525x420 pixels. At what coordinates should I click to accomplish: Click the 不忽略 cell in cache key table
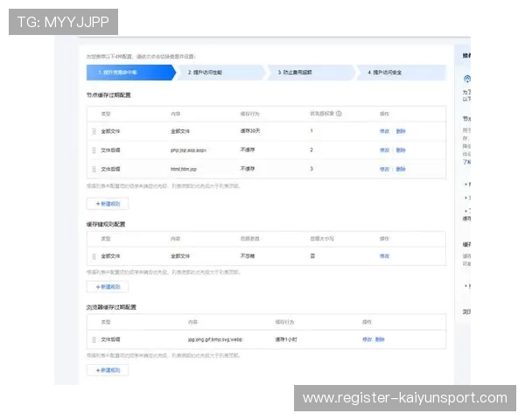click(x=248, y=256)
